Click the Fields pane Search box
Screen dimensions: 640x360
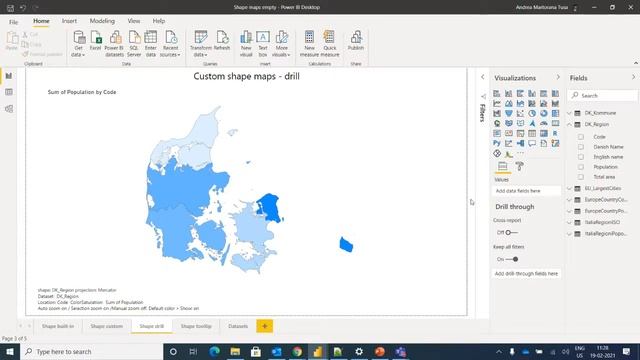[x=602, y=96]
